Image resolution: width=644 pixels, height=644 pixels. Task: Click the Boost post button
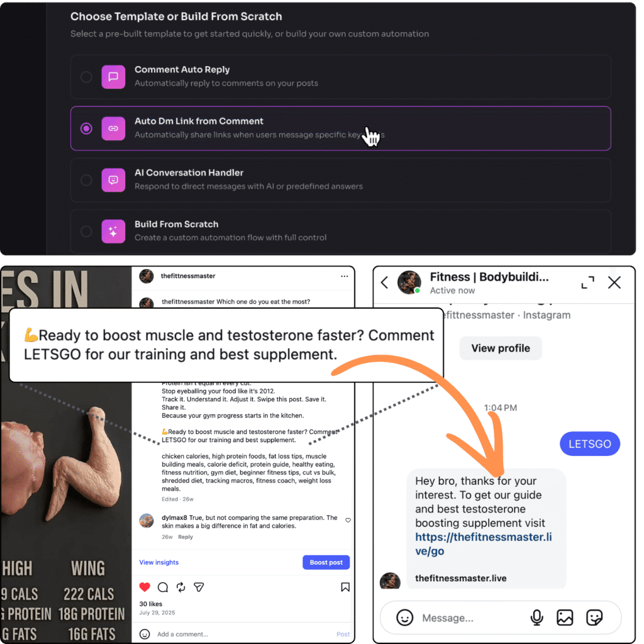(x=326, y=562)
